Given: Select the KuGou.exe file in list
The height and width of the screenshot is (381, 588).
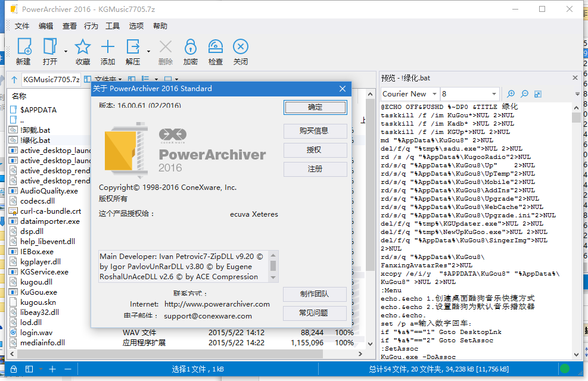Looking at the screenshot, I should tap(39, 292).
